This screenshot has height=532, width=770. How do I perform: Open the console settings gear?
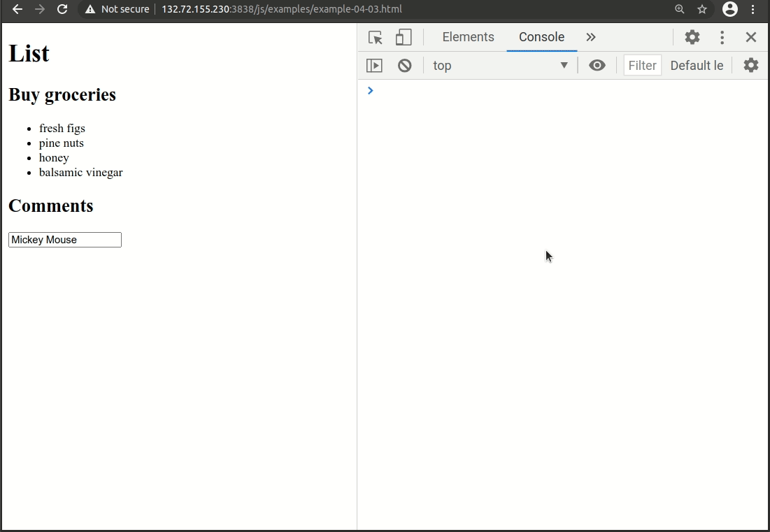coord(751,65)
